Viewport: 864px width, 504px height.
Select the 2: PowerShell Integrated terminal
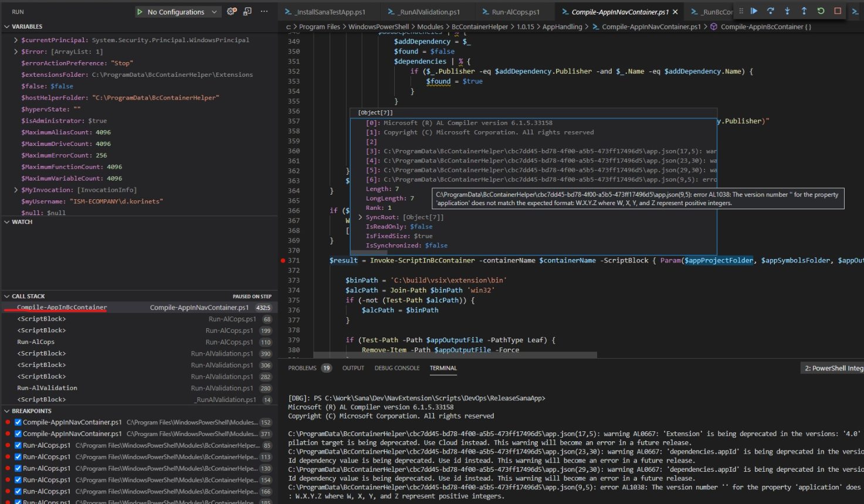point(832,368)
